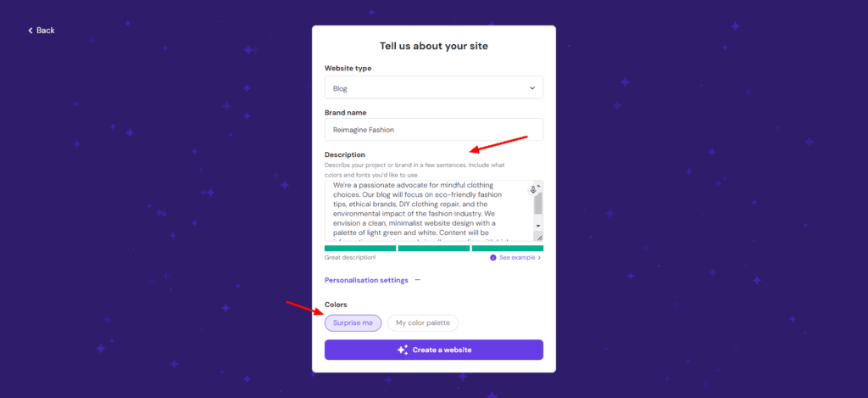Click the Create a website button
This screenshot has width=868, height=398.
pos(433,350)
